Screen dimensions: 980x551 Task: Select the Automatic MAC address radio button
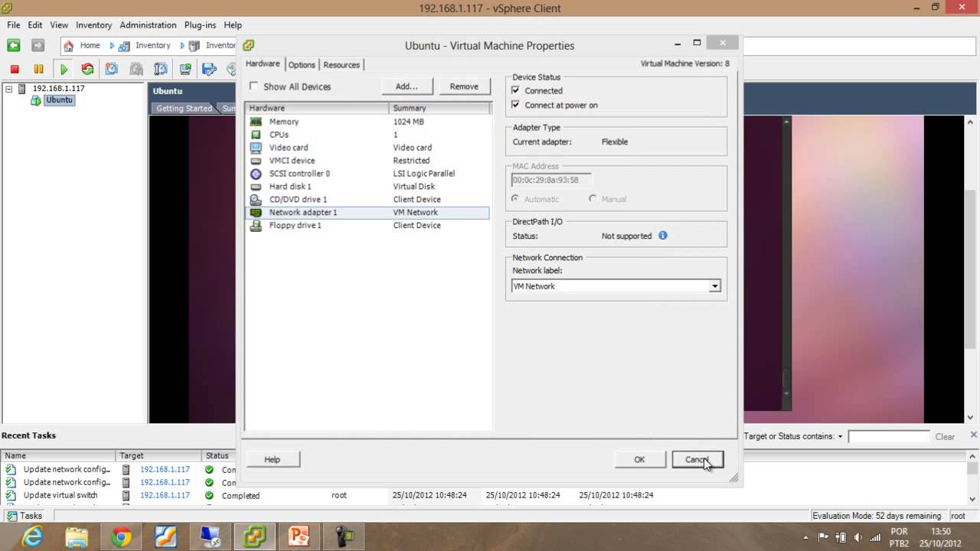tap(516, 199)
